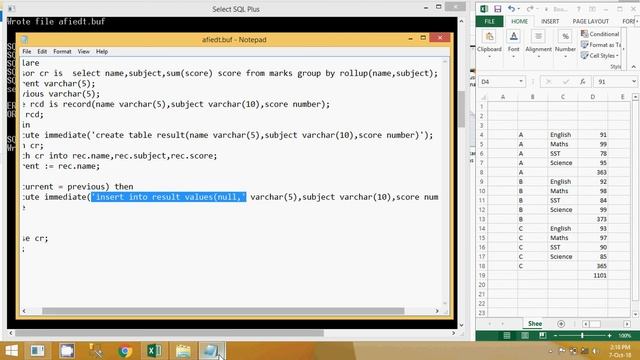This screenshot has height=360, width=640.
Task: Click the Cancel X in formula bar
Action: tap(549, 82)
